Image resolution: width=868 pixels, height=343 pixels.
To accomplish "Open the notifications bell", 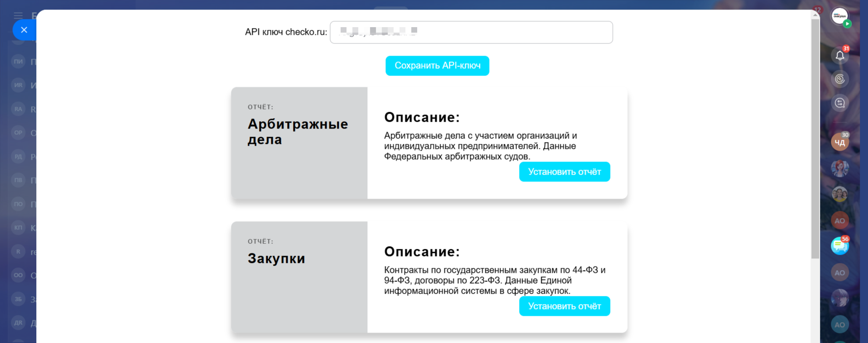I will tap(839, 56).
